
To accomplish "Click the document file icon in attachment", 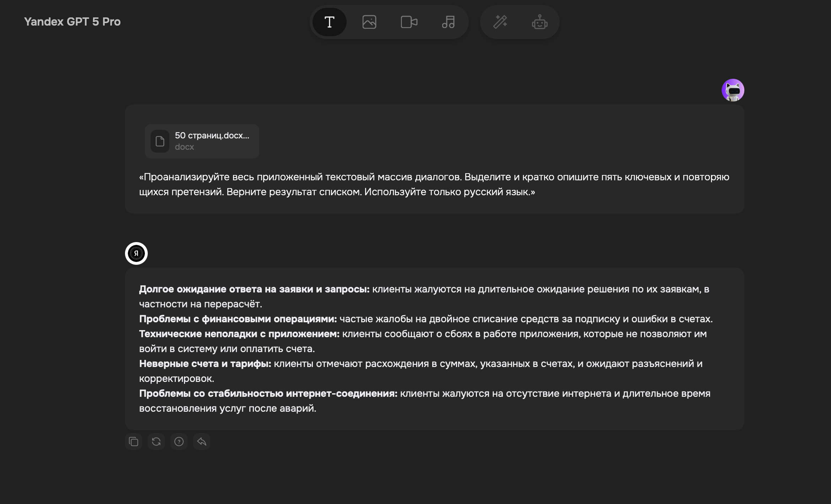I will pos(160,141).
